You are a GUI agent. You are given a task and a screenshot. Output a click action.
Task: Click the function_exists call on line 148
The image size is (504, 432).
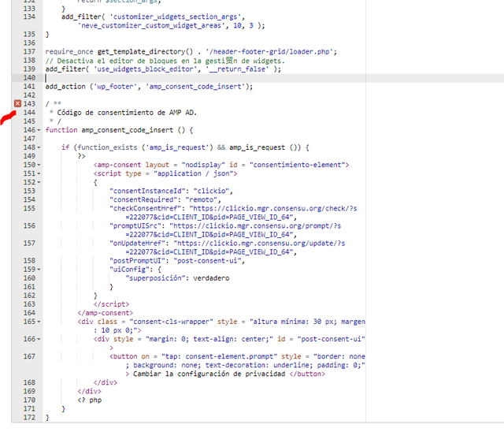pos(107,147)
